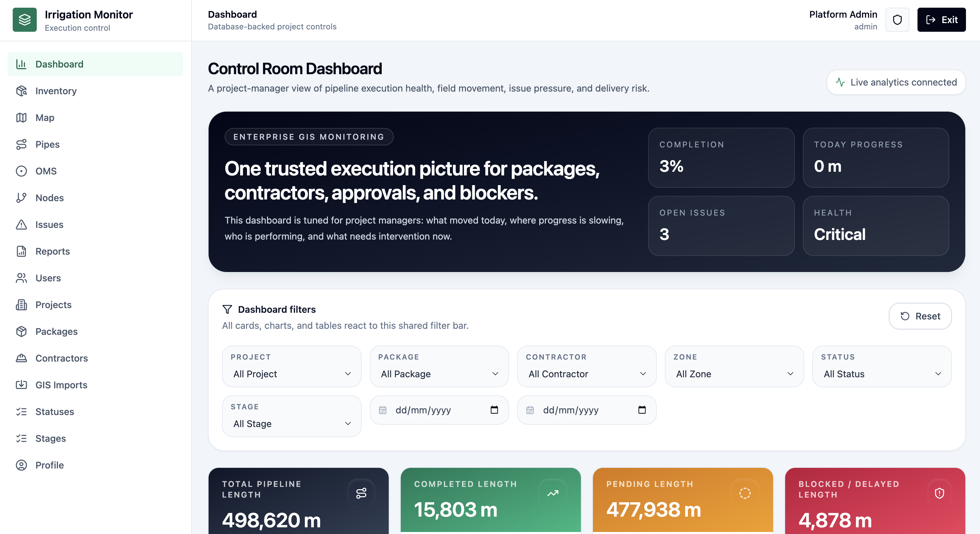Click the Packages cube icon in sidebar
Image resolution: width=980 pixels, height=534 pixels.
pyautogui.click(x=21, y=331)
